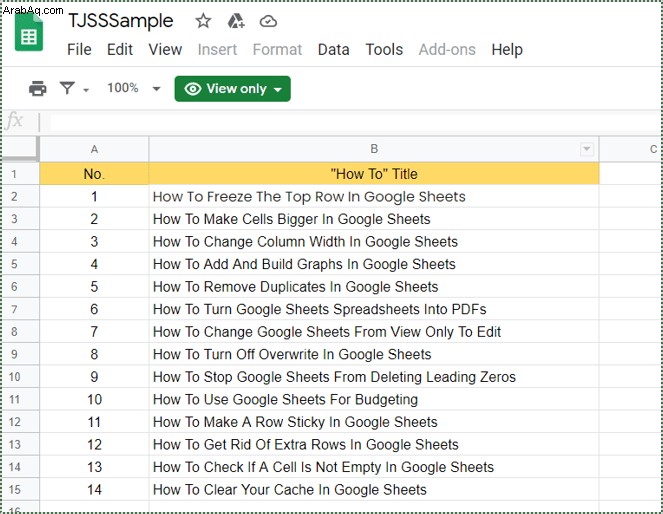The height and width of the screenshot is (514, 663).
Task: Select cell Turn Google Sheets Spreadsheets Into PDFs
Action: click(x=374, y=309)
